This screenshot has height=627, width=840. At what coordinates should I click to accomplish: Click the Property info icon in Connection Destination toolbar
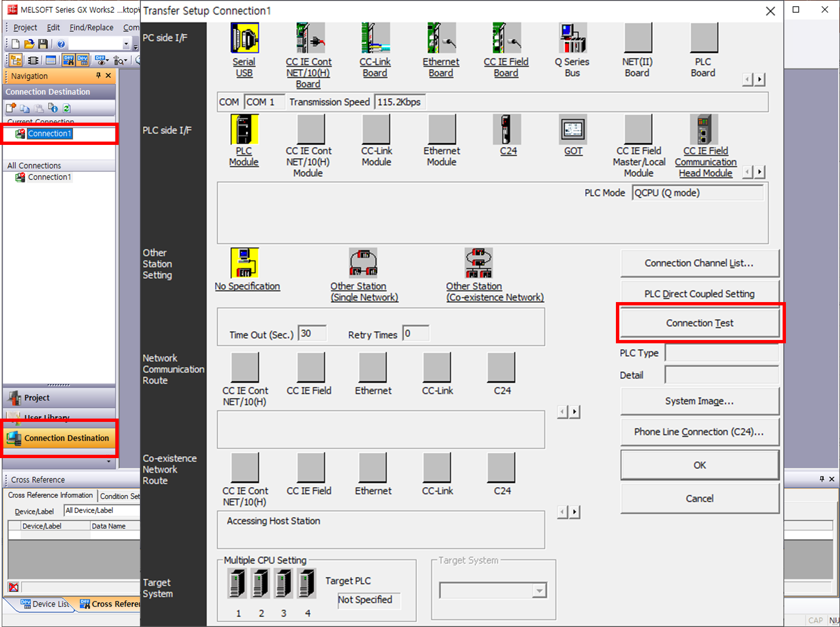[53, 108]
